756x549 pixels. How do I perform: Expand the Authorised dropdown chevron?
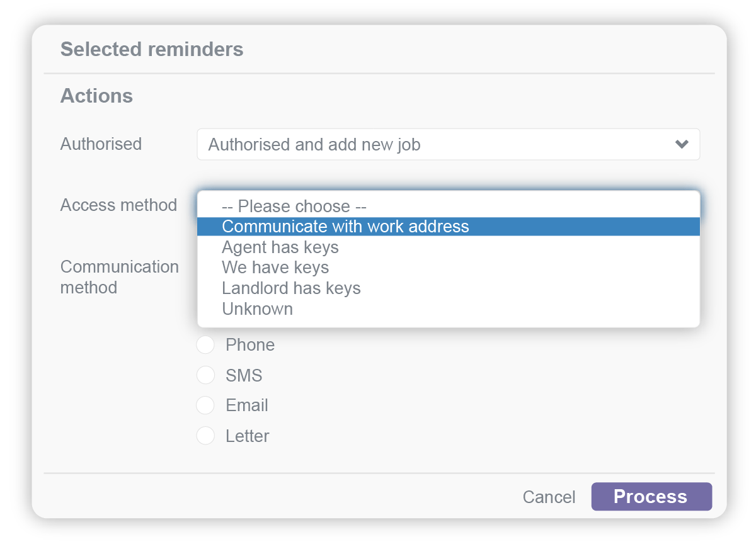[x=681, y=144]
